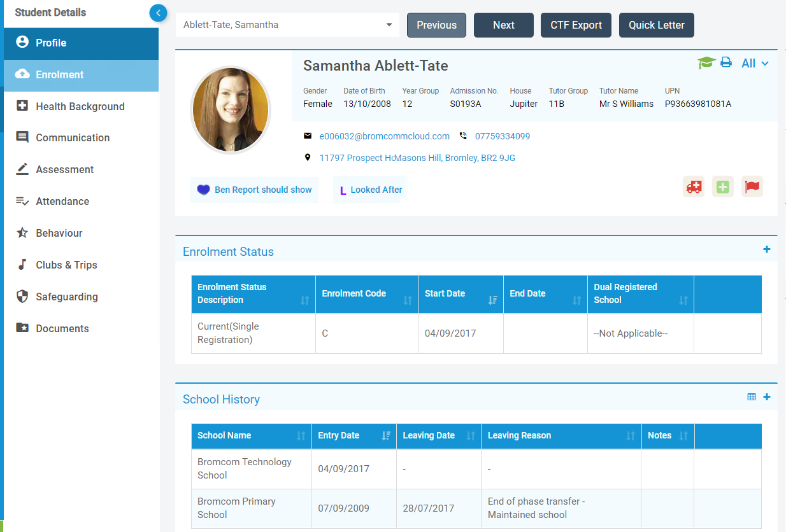Open the Safeguarding section
Viewport: 786px width, 532px height.
[x=81, y=297]
